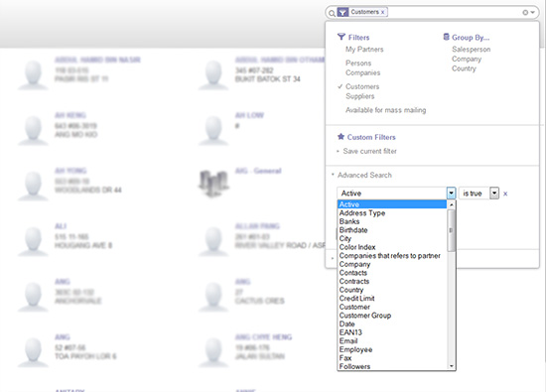Click the search input field
Screen dimensions: 546x392
coord(454,13)
